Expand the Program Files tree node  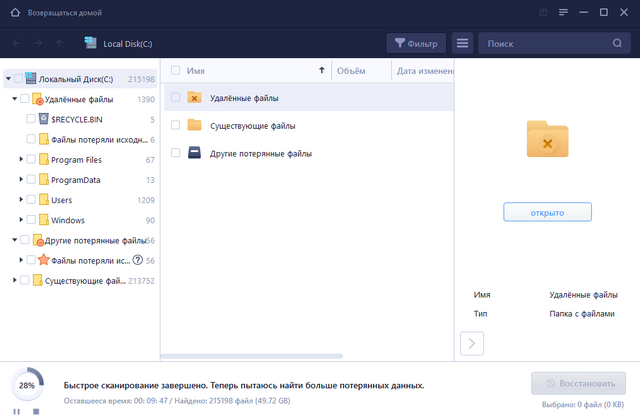click(21, 160)
